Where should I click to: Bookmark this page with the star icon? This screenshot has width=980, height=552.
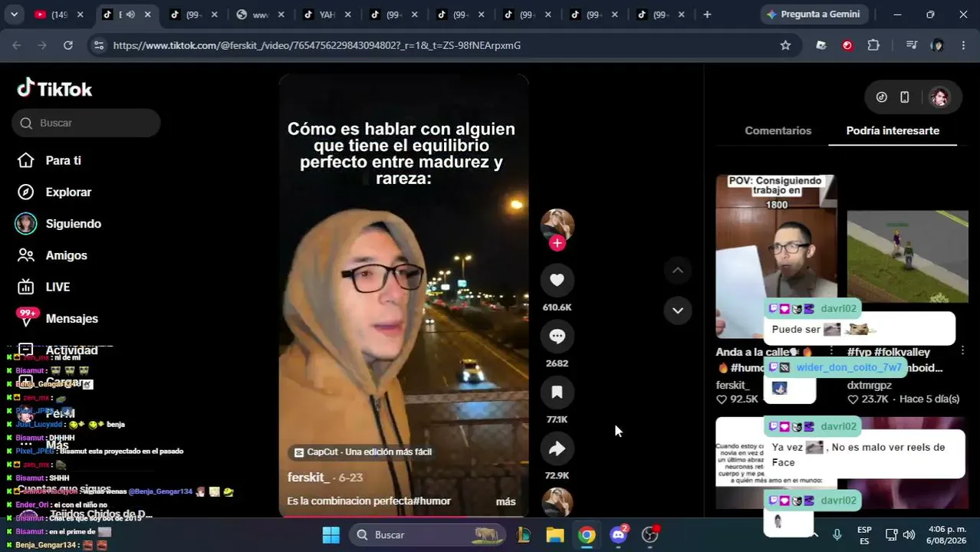pyautogui.click(x=785, y=45)
